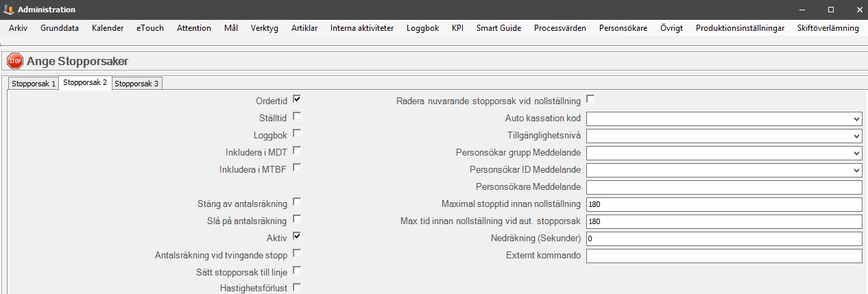
Task: Toggle the Aktiv checkbox off
Action: (x=297, y=236)
